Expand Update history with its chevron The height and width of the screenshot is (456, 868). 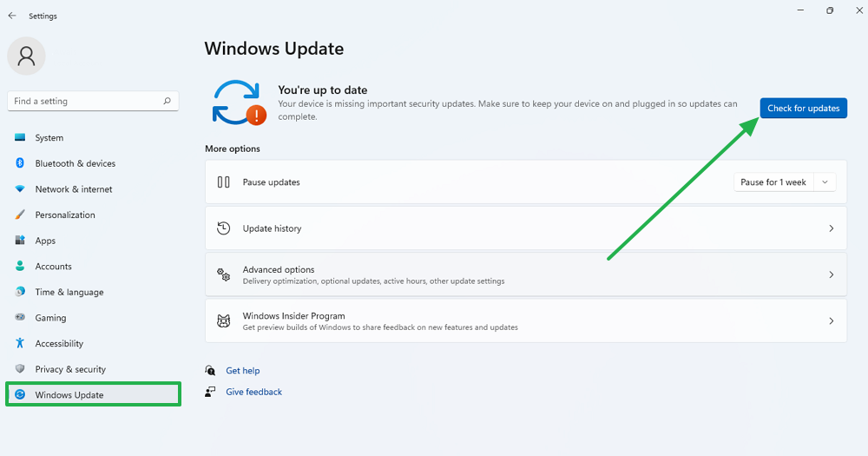coord(831,228)
